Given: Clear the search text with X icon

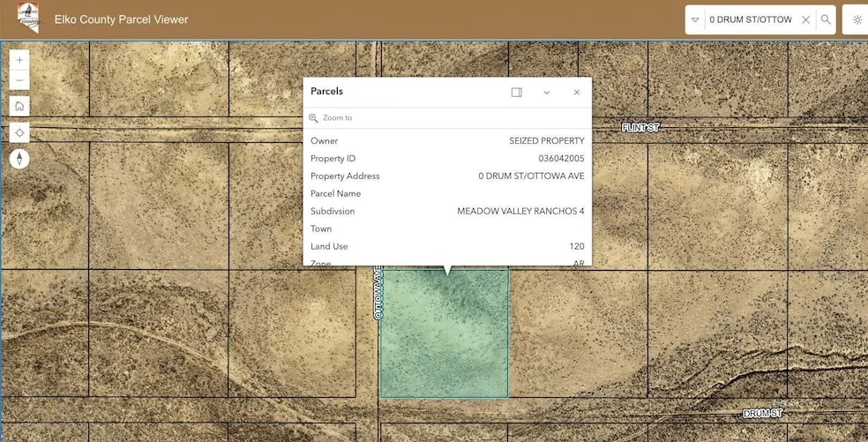Looking at the screenshot, I should tap(805, 19).
